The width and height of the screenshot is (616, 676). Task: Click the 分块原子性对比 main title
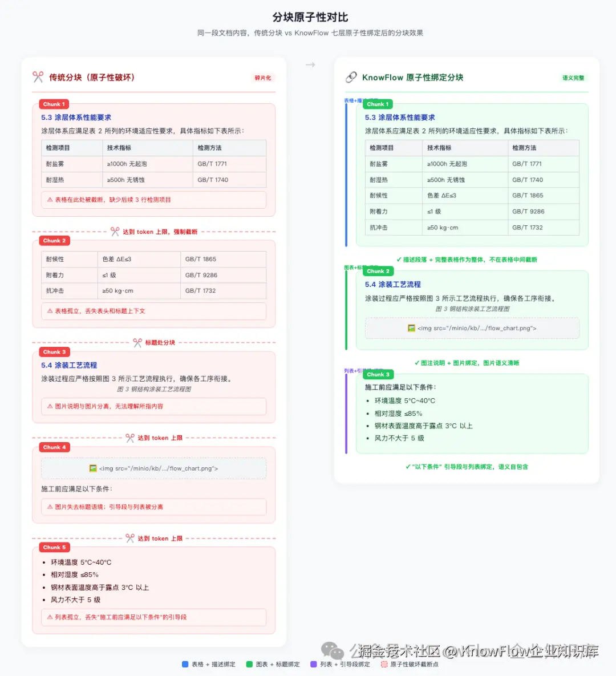pyautogui.click(x=310, y=17)
